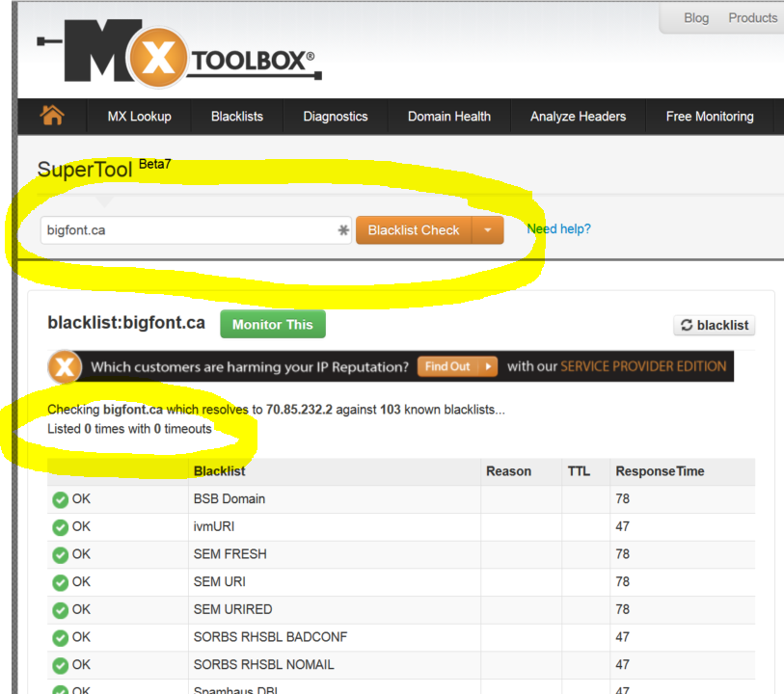Click the OK check icon for BSB Domain
Screen dimensions: 784x694
[x=60, y=499]
